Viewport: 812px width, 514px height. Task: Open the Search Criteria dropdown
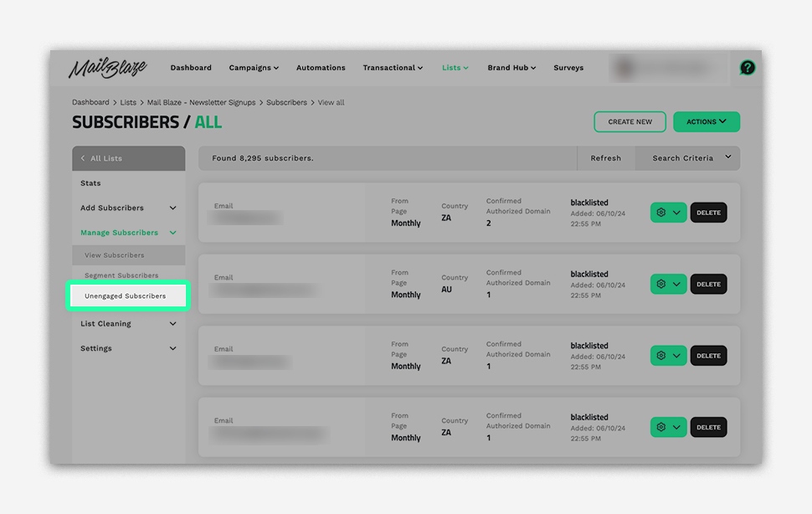coord(686,158)
